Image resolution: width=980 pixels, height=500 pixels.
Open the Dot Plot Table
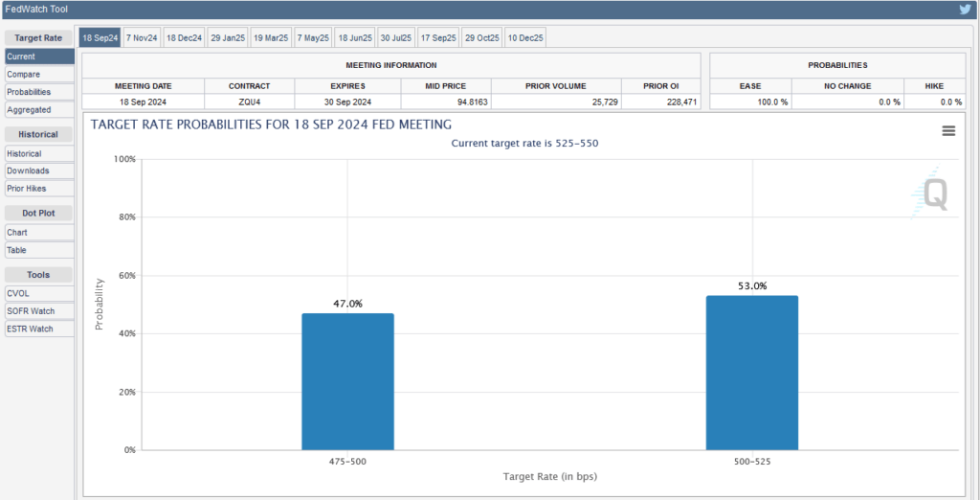tap(39, 250)
